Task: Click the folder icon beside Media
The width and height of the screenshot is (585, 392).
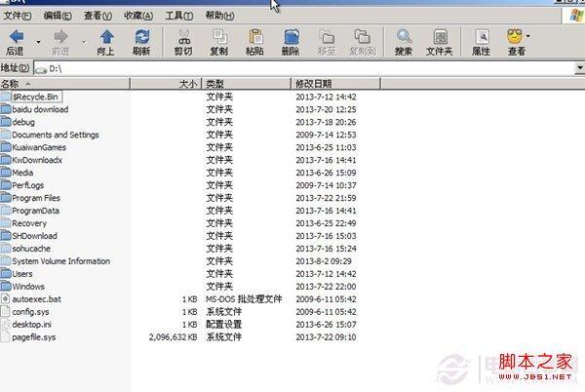Action: (x=6, y=173)
